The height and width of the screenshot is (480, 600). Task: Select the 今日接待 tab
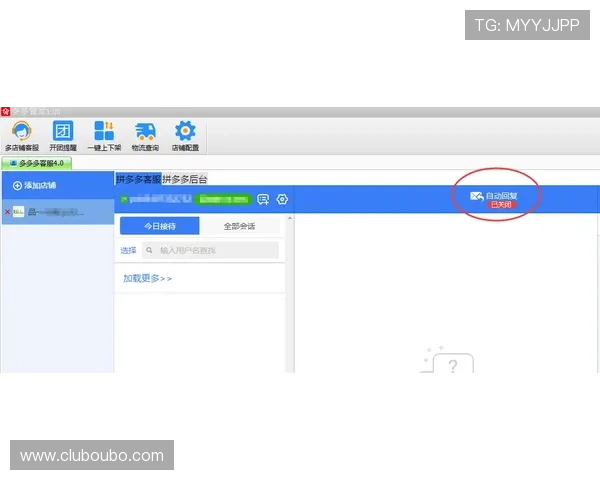click(x=160, y=226)
